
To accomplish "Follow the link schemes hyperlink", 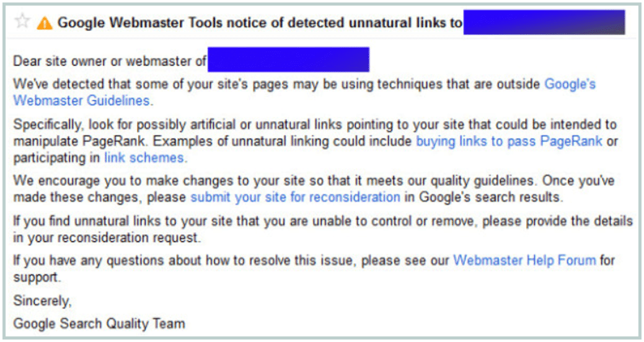I will [x=144, y=158].
